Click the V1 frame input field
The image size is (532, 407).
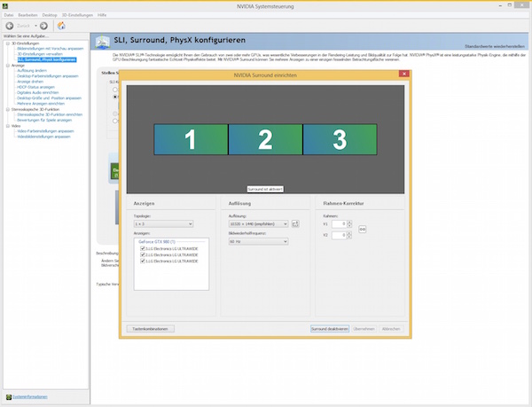(340, 223)
